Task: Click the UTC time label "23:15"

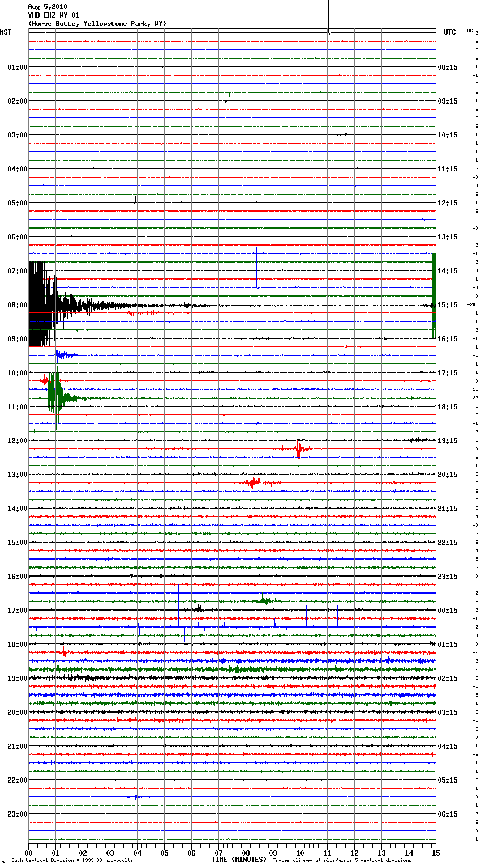Action: [x=448, y=577]
